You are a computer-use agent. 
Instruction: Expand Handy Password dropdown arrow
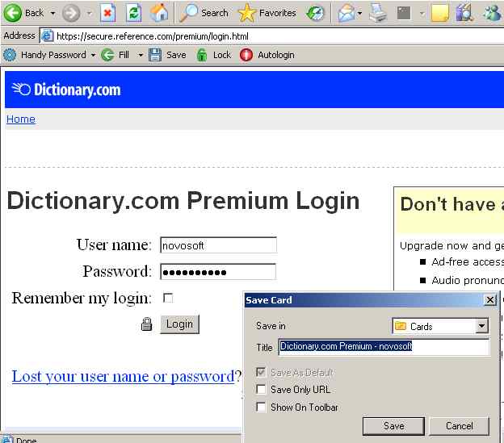point(93,55)
